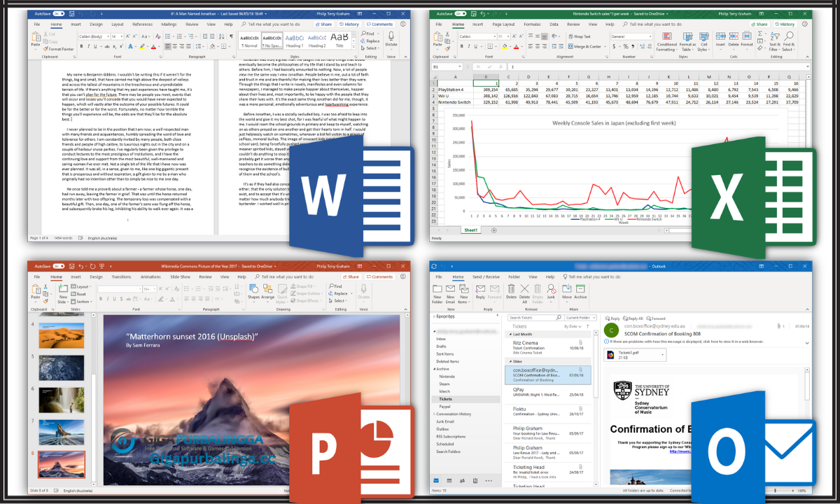The height and width of the screenshot is (504, 840).
Task: Click Wrap Text button in Excel
Action: pos(580,36)
